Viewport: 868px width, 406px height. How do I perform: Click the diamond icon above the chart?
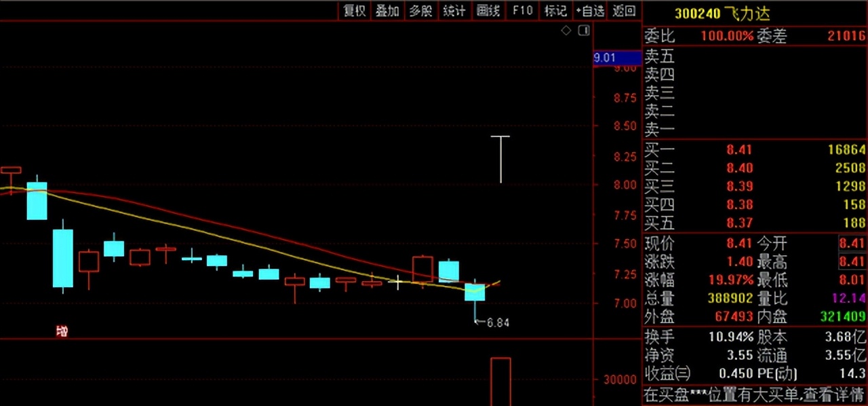pyautogui.click(x=566, y=31)
